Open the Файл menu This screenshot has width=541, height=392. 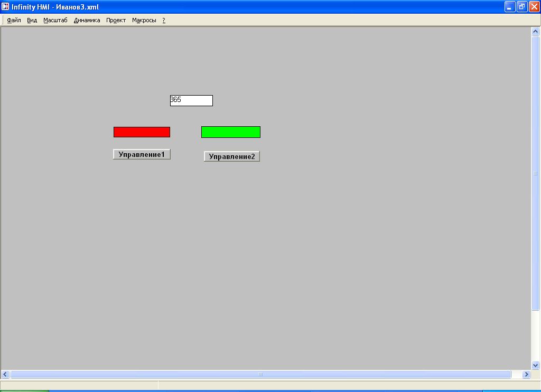point(14,21)
